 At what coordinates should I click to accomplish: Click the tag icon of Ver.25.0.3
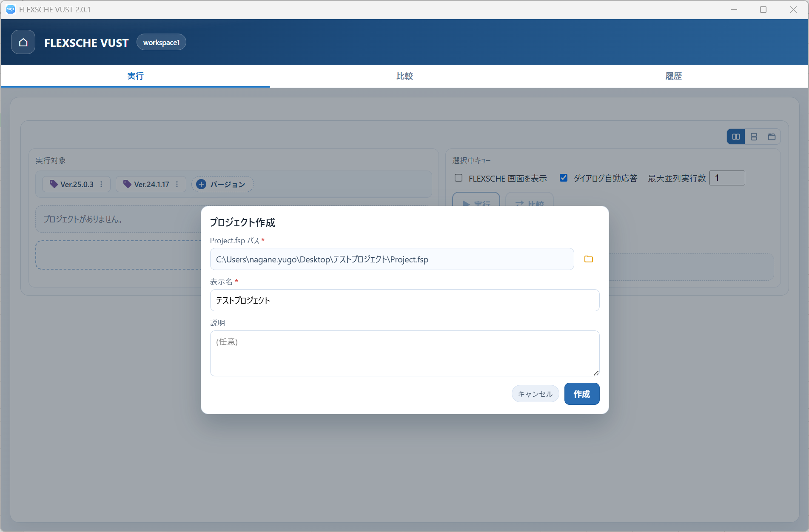pos(54,184)
